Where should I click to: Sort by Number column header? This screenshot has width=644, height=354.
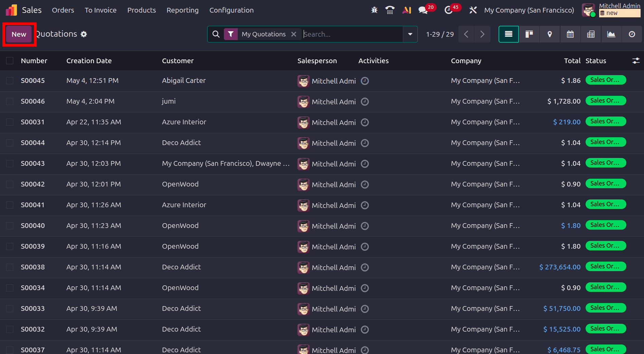point(34,61)
